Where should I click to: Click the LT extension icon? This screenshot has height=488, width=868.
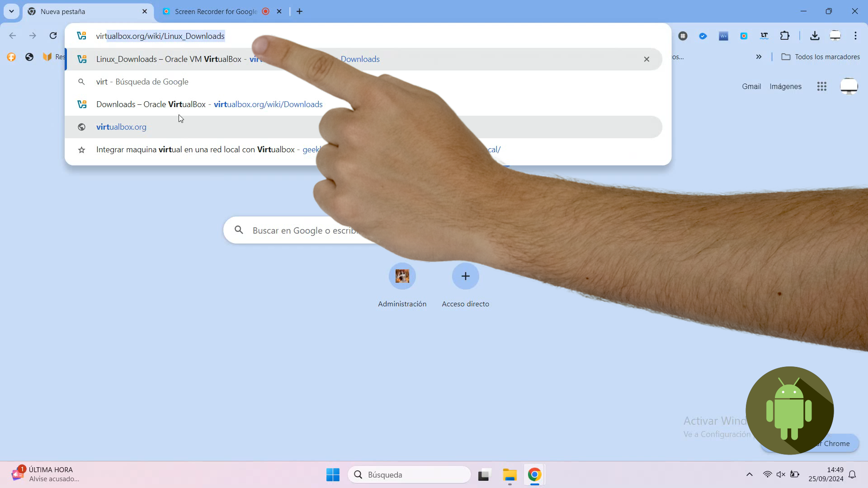764,36
